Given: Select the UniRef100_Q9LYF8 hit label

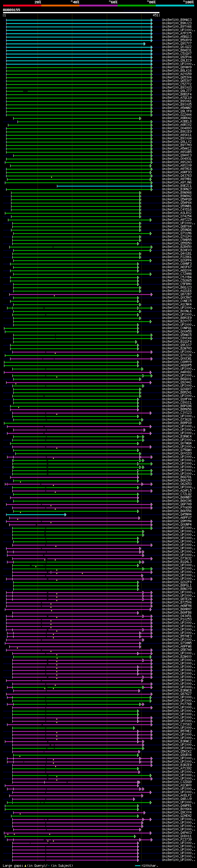Looking at the screenshot, I should [177, 111].
